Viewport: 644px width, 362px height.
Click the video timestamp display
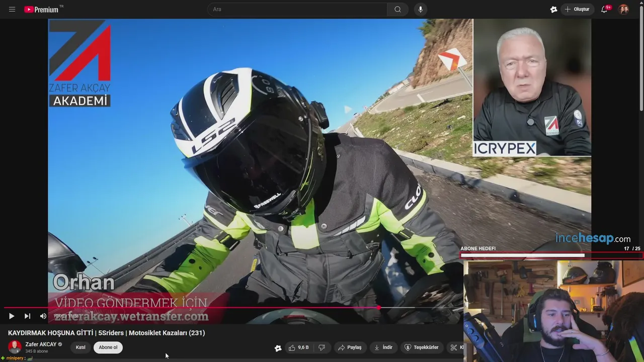(x=66, y=316)
